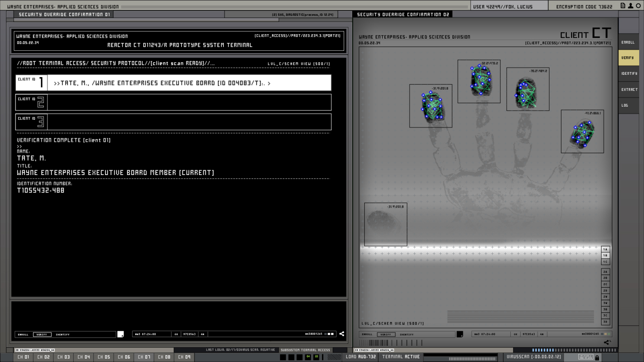The width and height of the screenshot is (644, 362).
Task: Open the Identify tab in the right sidebar
Action: (628, 74)
